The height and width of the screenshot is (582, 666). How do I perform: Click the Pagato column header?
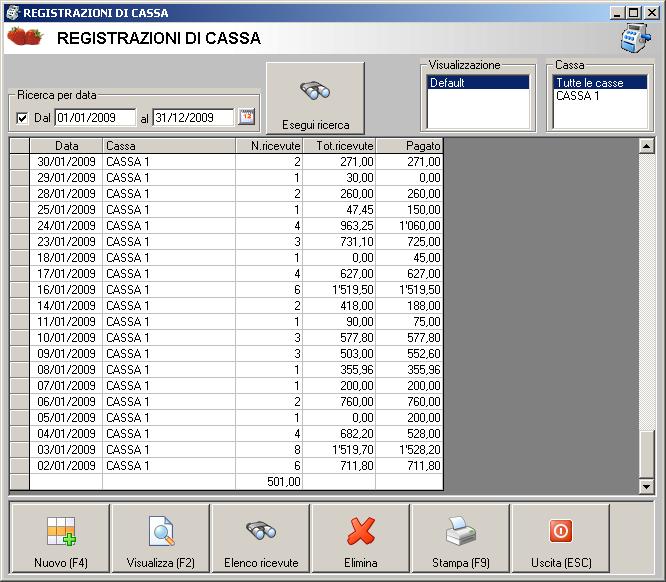point(409,146)
